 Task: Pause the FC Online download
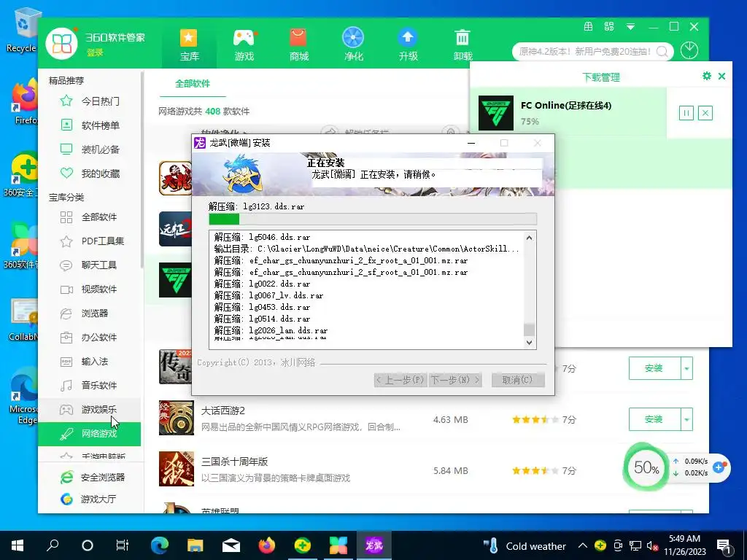[x=686, y=113]
